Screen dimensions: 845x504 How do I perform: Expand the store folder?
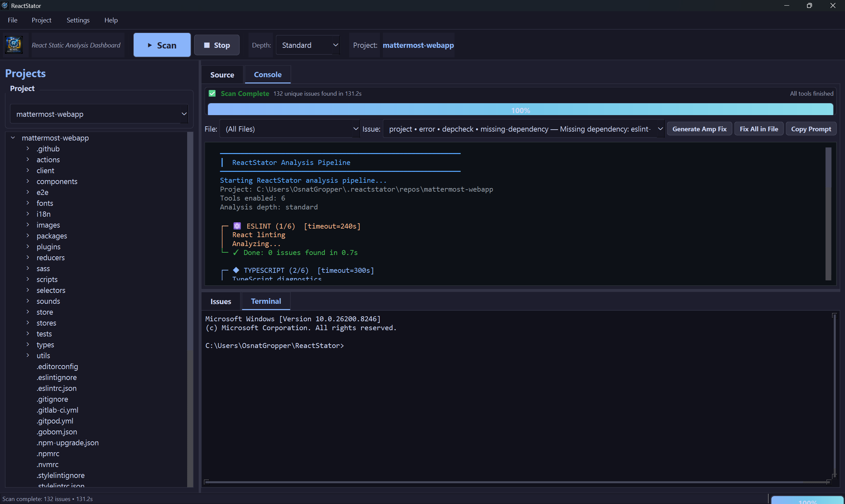28,311
